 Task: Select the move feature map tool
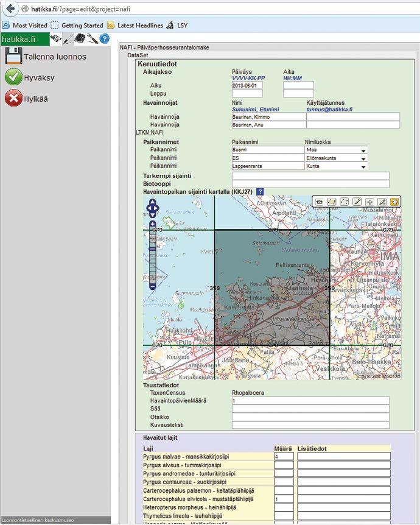tap(369, 202)
